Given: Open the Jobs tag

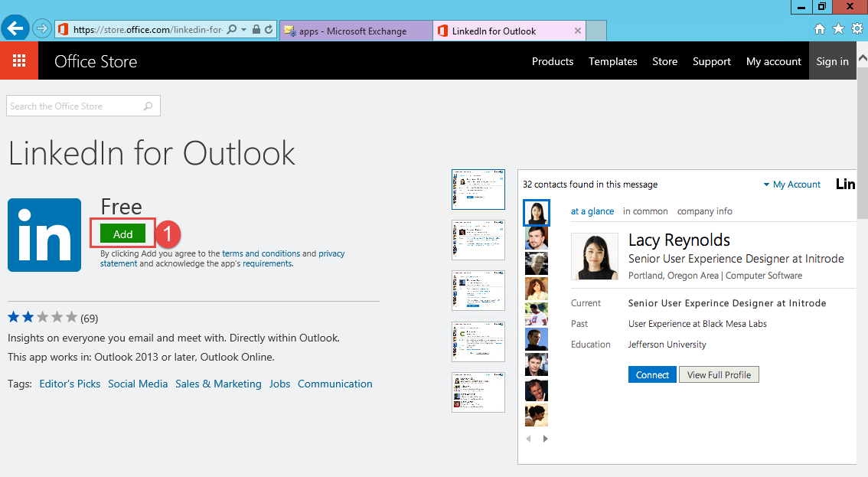Looking at the screenshot, I should coord(279,384).
